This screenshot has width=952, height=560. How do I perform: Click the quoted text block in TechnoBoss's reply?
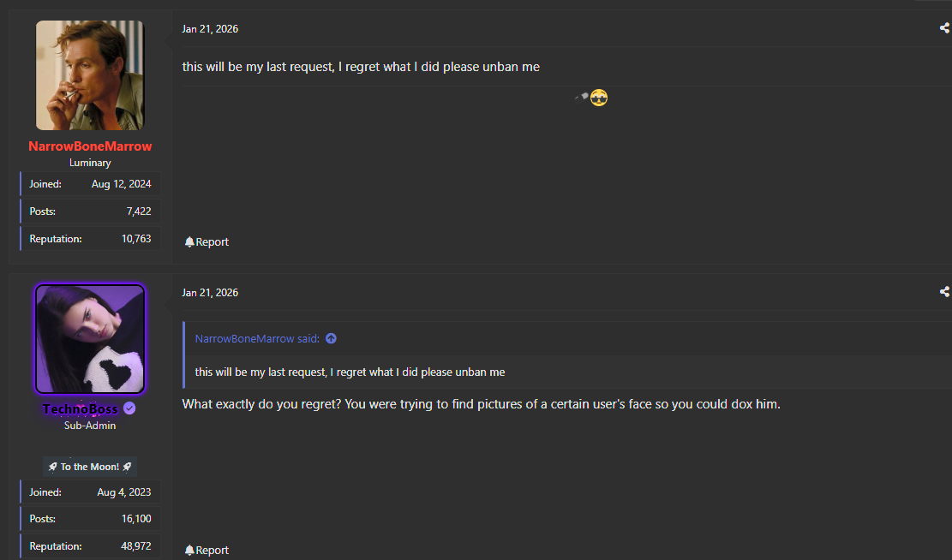click(x=350, y=372)
